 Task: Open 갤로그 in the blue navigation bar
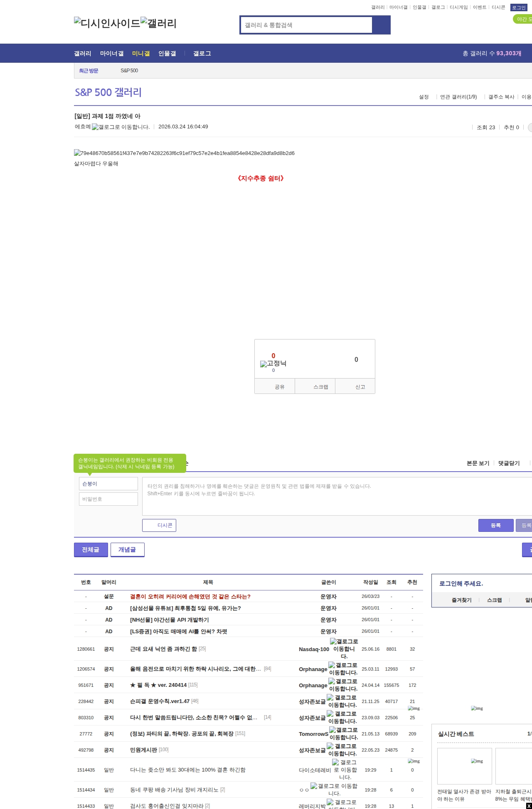pyautogui.click(x=202, y=54)
